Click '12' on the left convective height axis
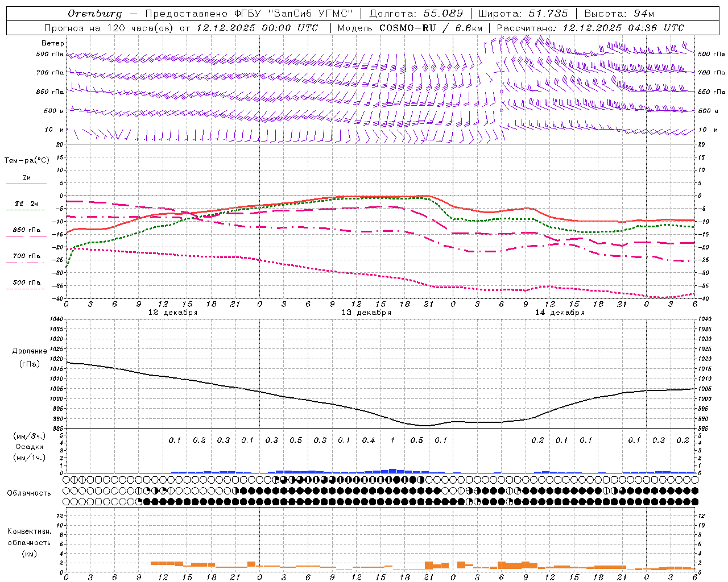This screenshot has width=728, height=582. pyautogui.click(x=60, y=516)
